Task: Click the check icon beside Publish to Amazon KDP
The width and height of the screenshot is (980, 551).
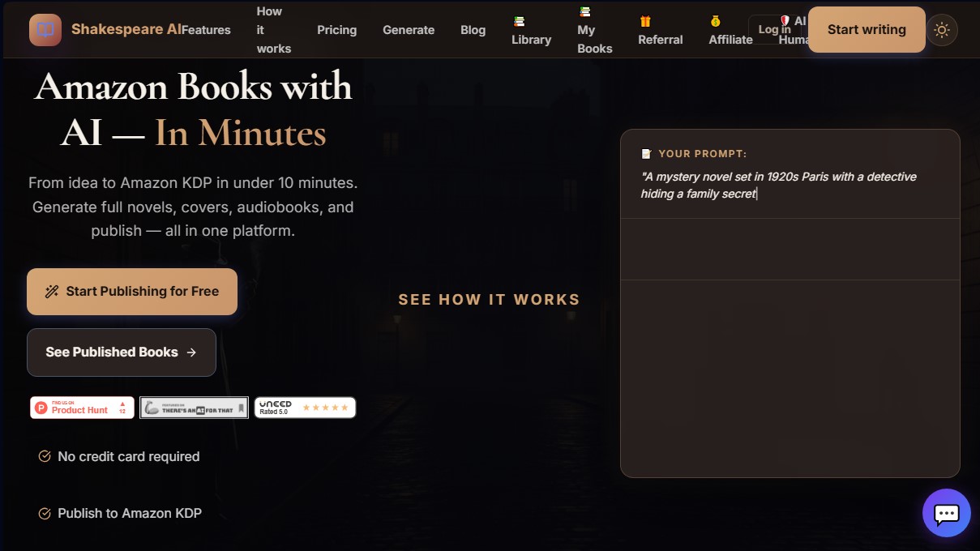Action: [45, 513]
